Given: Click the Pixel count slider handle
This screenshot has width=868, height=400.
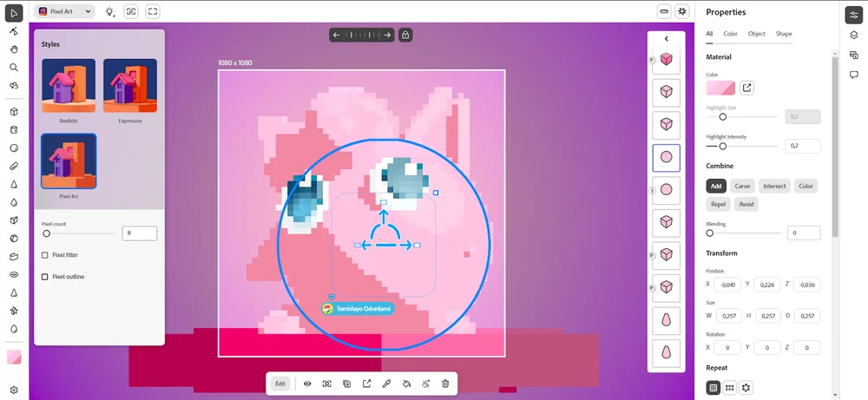Looking at the screenshot, I should 47,233.
